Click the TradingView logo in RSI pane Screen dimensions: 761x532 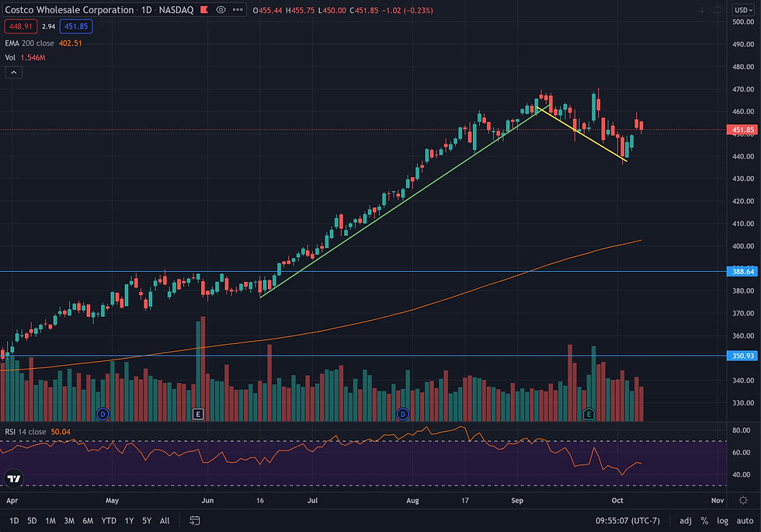point(14,478)
